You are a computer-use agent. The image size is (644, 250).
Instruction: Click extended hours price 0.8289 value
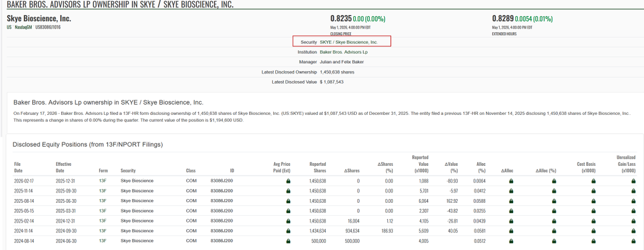[502, 18]
